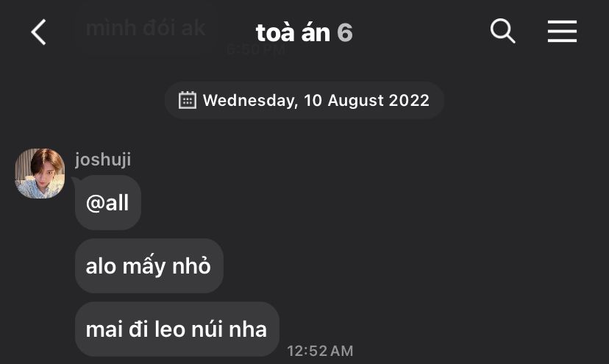Click the word "alo" in second bubble

tap(101, 265)
